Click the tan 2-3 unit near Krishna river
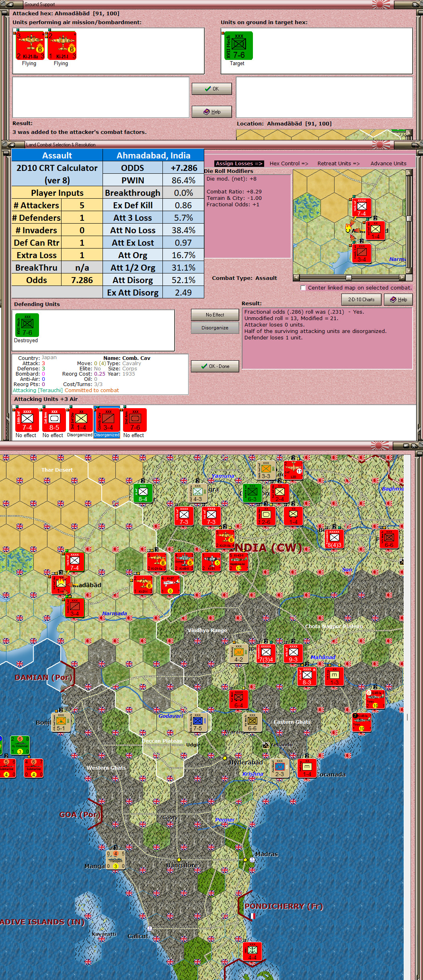This screenshot has width=423, height=980. click(x=279, y=768)
